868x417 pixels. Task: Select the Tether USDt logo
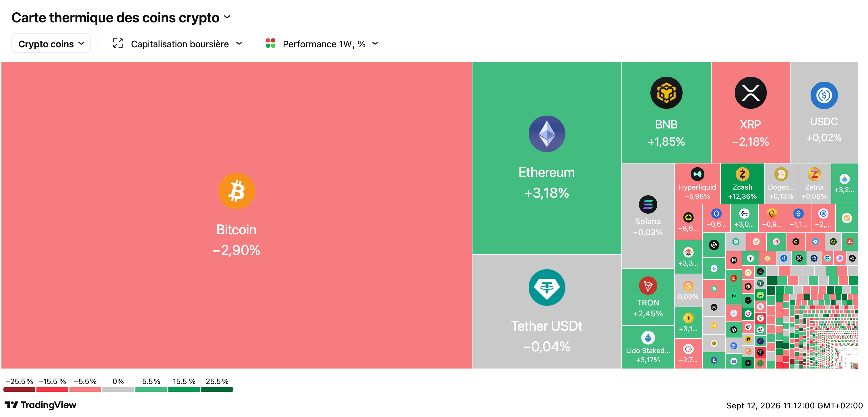coord(547,287)
